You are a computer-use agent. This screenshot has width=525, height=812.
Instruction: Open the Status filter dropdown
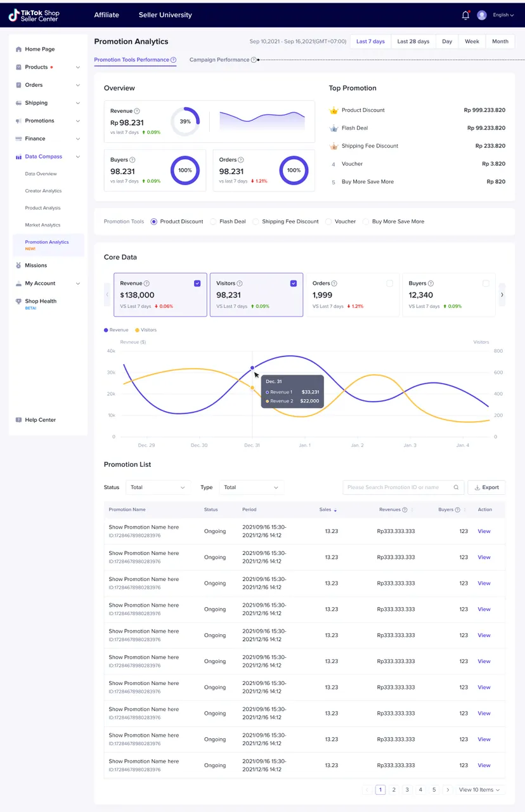[157, 487]
